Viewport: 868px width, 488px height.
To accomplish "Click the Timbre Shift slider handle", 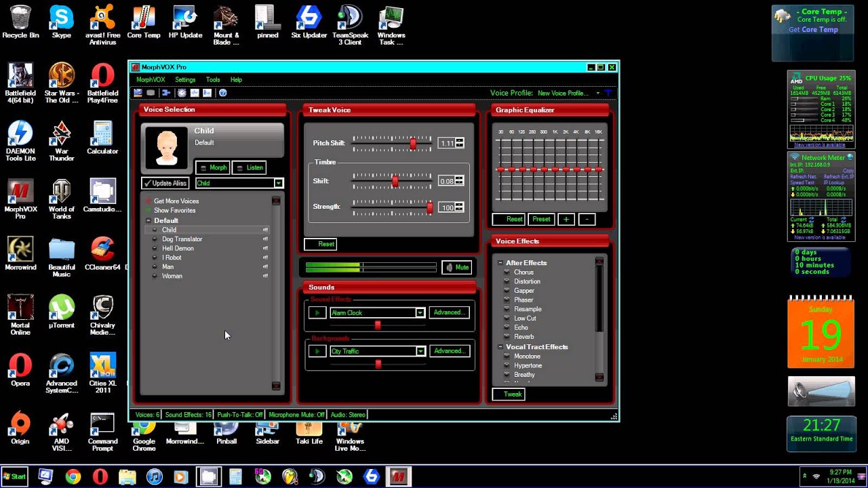I will (395, 181).
